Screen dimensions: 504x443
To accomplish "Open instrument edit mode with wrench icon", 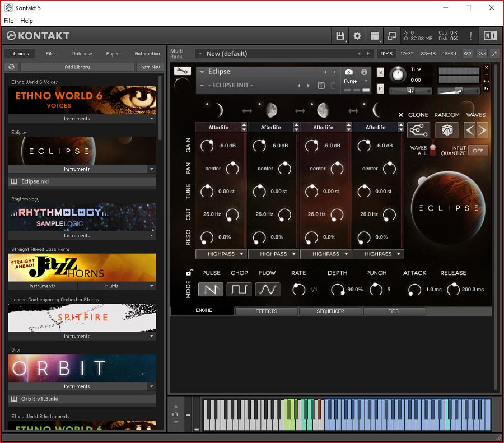I will 182,71.
